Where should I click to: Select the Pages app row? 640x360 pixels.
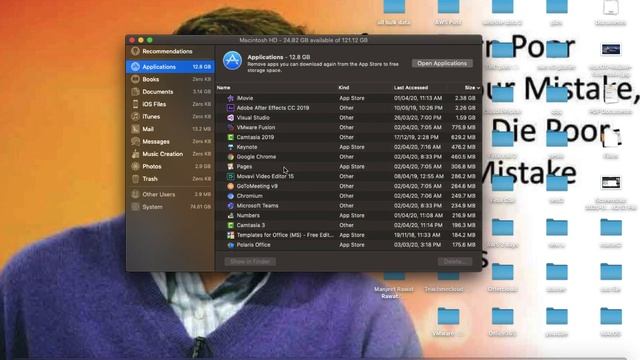348,167
